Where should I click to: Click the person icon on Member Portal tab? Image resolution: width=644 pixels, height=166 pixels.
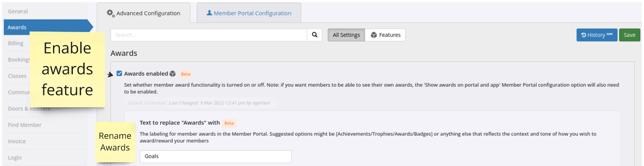tap(209, 13)
